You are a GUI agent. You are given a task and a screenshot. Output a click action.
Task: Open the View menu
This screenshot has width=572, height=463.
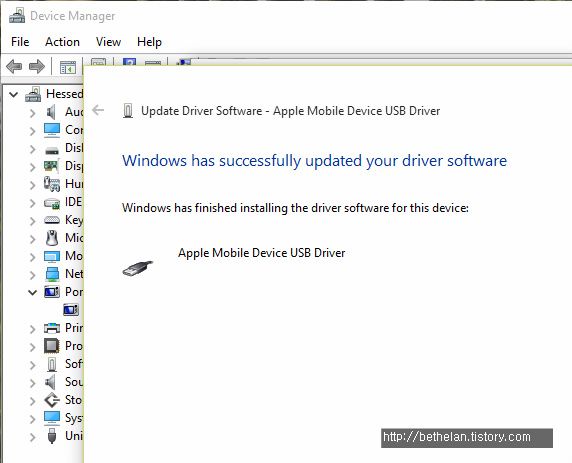pos(108,42)
